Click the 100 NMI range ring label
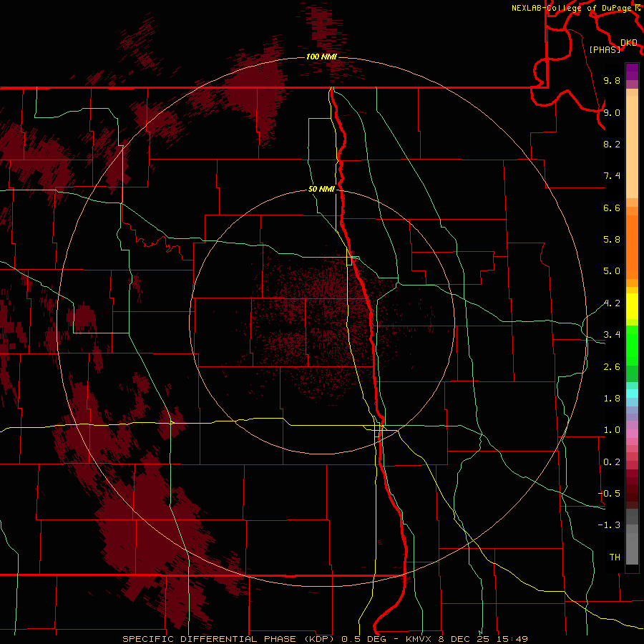The height and width of the screenshot is (644, 644). (321, 57)
